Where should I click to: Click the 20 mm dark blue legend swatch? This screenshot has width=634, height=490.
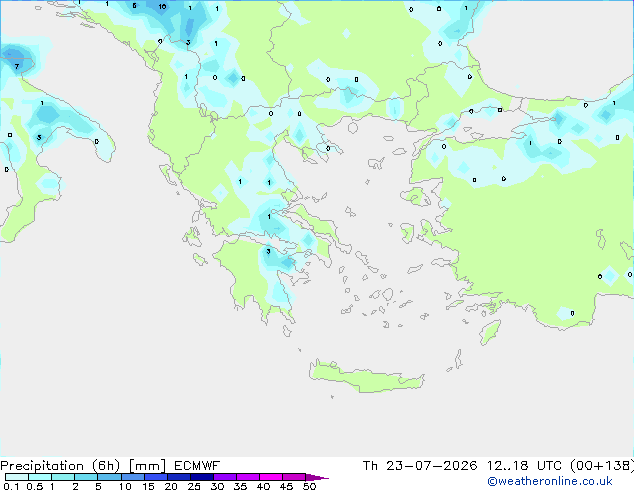179,477
